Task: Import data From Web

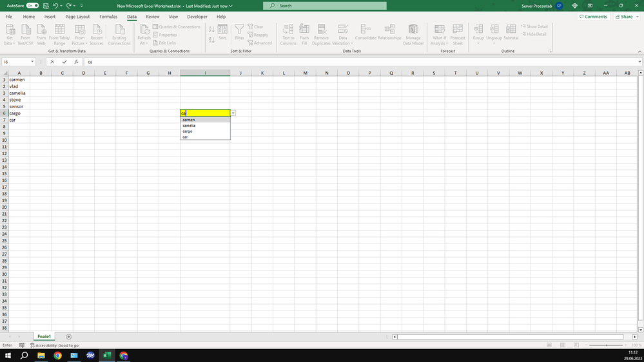Action: [x=41, y=35]
